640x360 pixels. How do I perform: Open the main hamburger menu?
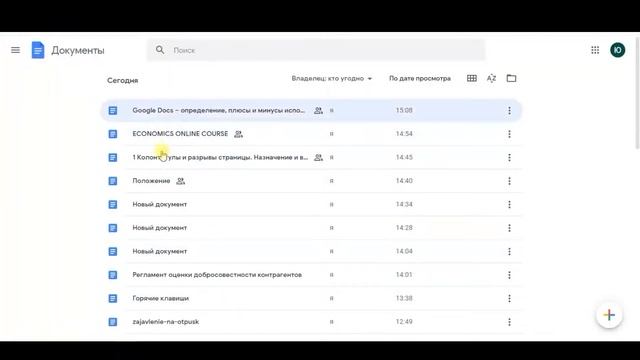coord(16,50)
